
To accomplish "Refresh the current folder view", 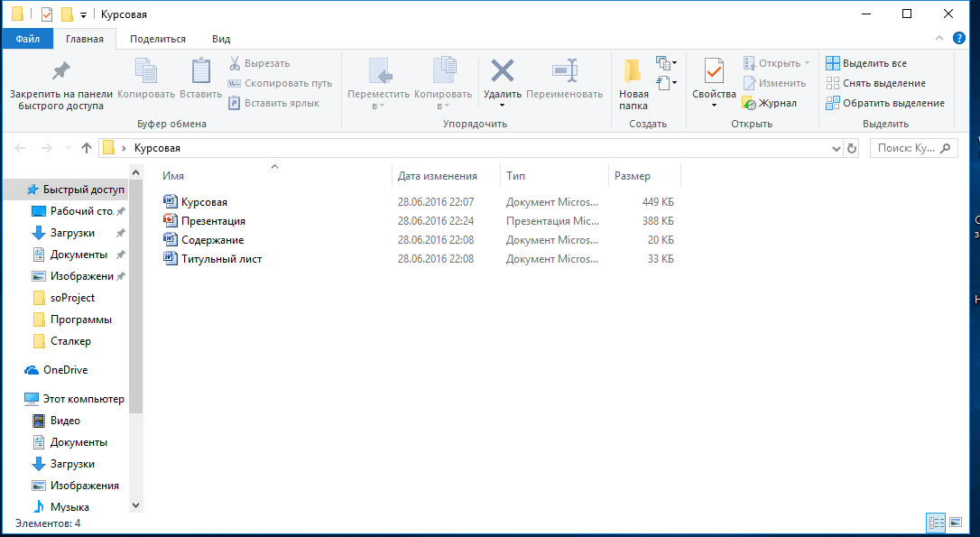I will tap(852, 148).
